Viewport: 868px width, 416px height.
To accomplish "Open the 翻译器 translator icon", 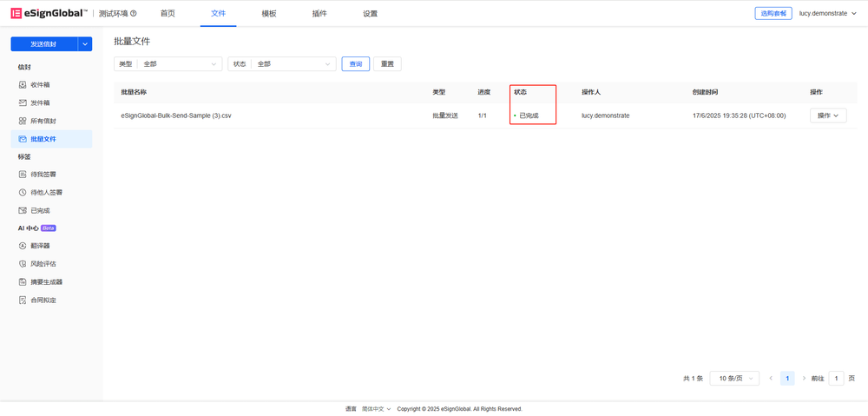I will [23, 246].
